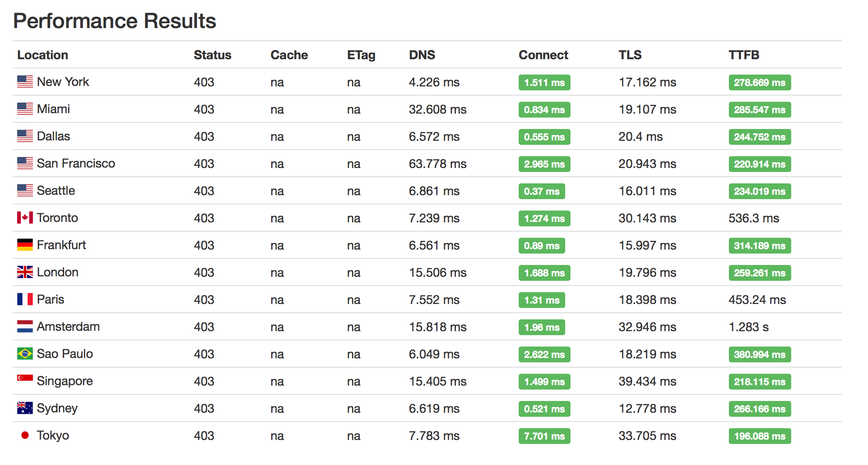Click the Performance Results heading

click(115, 21)
